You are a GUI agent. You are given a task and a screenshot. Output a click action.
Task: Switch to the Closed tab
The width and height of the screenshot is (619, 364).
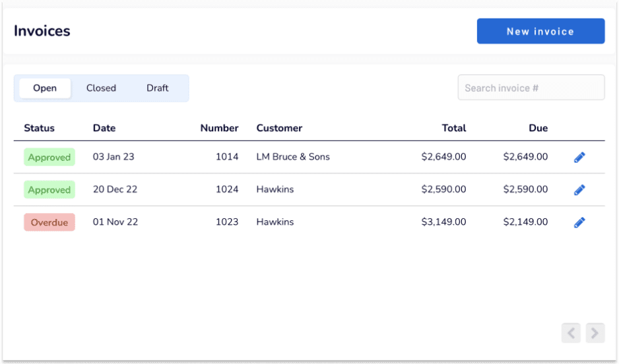pos(101,88)
